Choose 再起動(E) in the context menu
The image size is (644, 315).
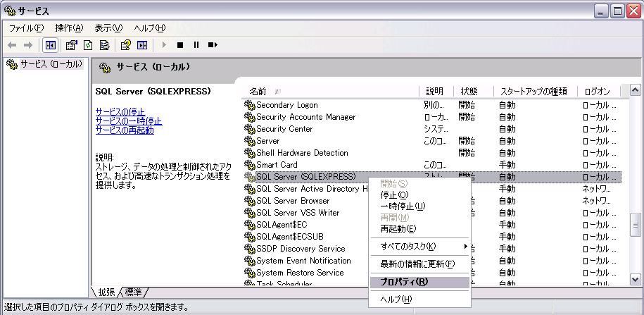pos(419,228)
